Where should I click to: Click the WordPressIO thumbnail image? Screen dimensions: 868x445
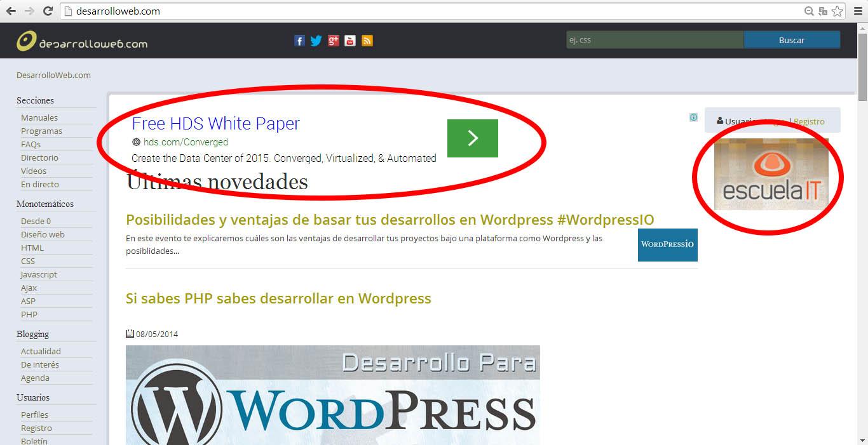coord(668,245)
